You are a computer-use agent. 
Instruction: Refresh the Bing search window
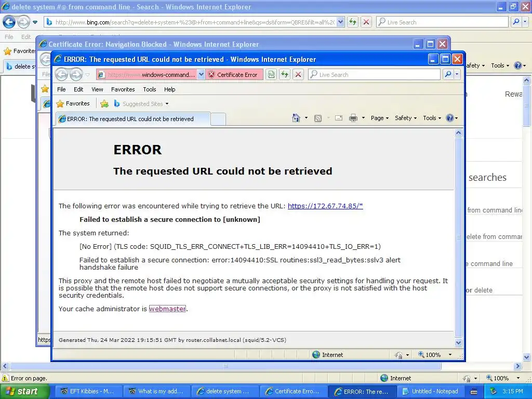click(353, 22)
